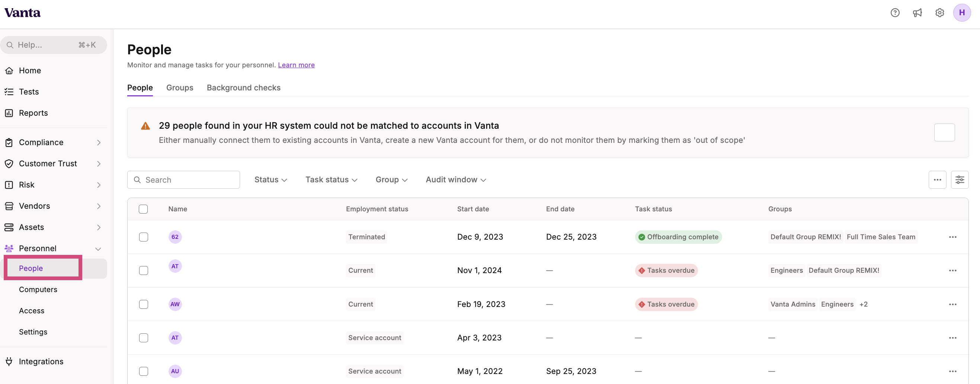Viewport: 980px width, 384px height.
Task: Open the table display settings sliders icon
Action: (x=960, y=180)
